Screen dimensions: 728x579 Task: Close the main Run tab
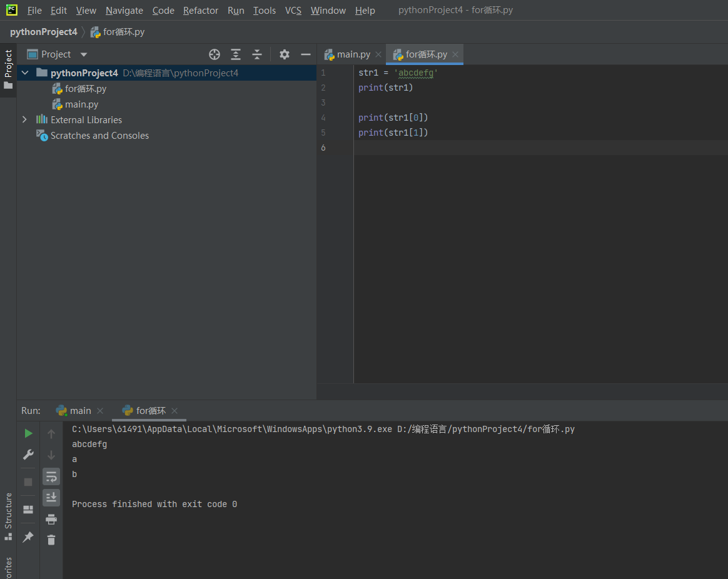click(x=100, y=410)
